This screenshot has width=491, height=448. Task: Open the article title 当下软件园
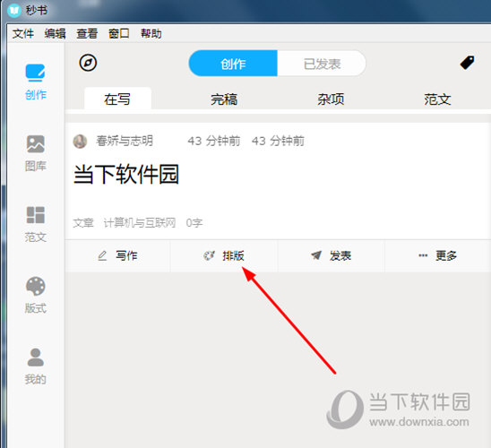(126, 174)
